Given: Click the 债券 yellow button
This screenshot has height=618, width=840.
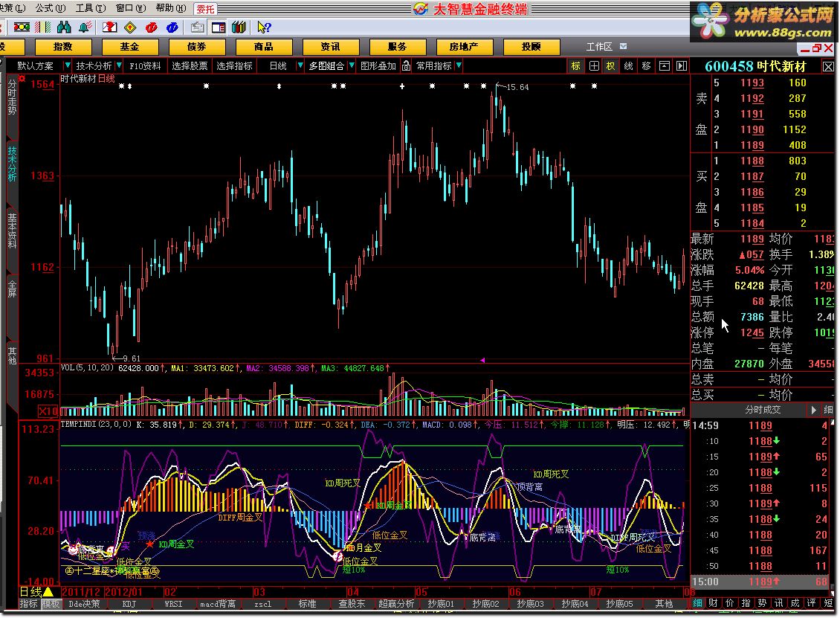Looking at the screenshot, I should [x=196, y=47].
